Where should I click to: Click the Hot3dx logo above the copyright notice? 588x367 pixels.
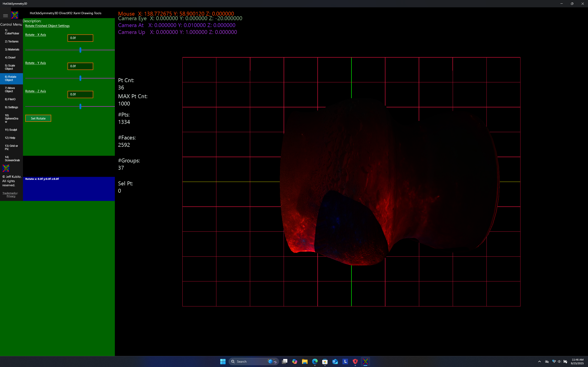click(5, 168)
